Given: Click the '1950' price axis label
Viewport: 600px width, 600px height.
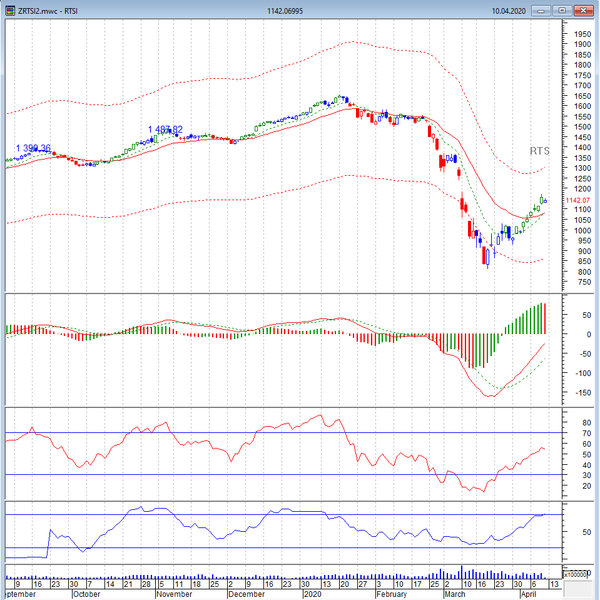Looking at the screenshot, I should (x=582, y=34).
